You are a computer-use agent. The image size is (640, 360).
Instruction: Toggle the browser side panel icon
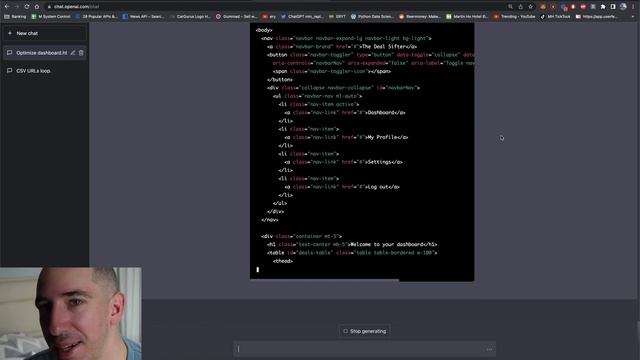click(613, 7)
